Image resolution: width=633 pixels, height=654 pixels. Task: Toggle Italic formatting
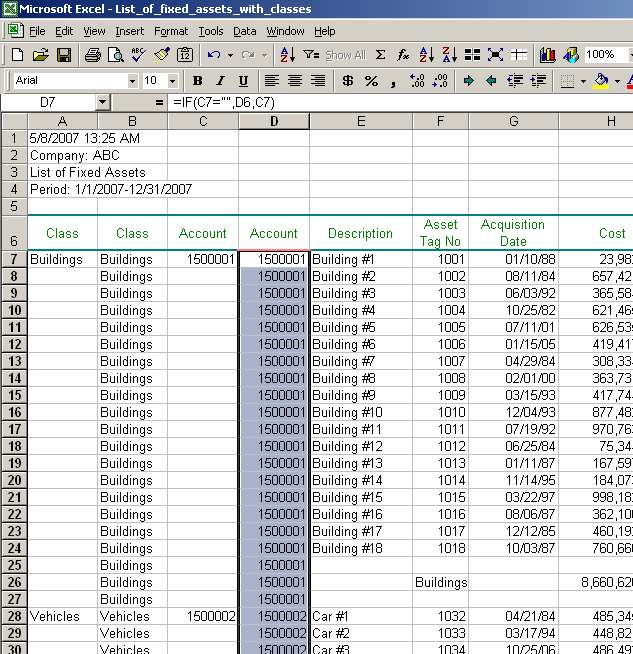pyautogui.click(x=221, y=80)
